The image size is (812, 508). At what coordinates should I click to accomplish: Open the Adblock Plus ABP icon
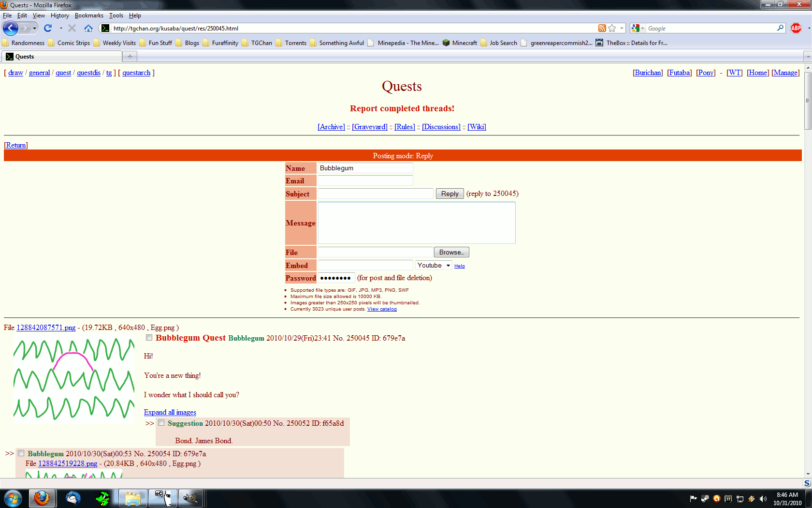tap(796, 28)
